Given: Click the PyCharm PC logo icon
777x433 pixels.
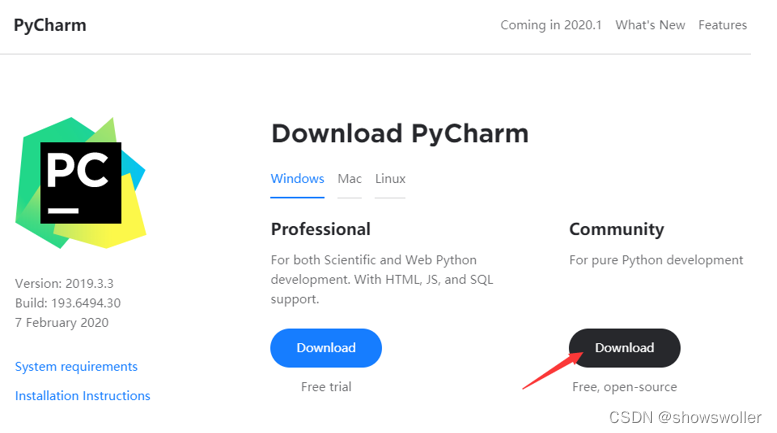Looking at the screenshot, I should click(x=81, y=183).
